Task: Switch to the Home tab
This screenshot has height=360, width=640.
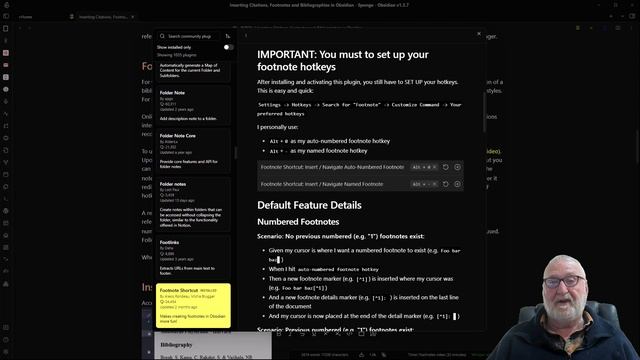Action: pyautogui.click(x=25, y=17)
